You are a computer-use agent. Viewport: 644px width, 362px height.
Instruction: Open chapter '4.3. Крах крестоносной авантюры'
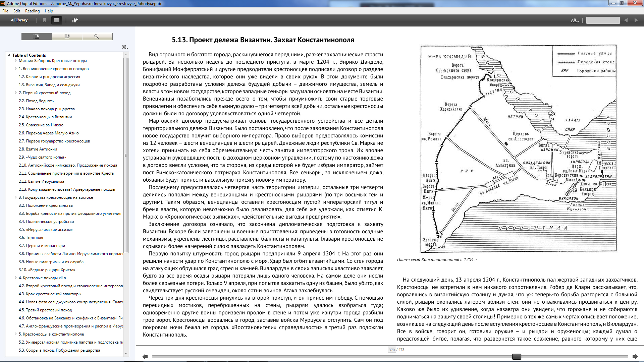(x=50, y=294)
